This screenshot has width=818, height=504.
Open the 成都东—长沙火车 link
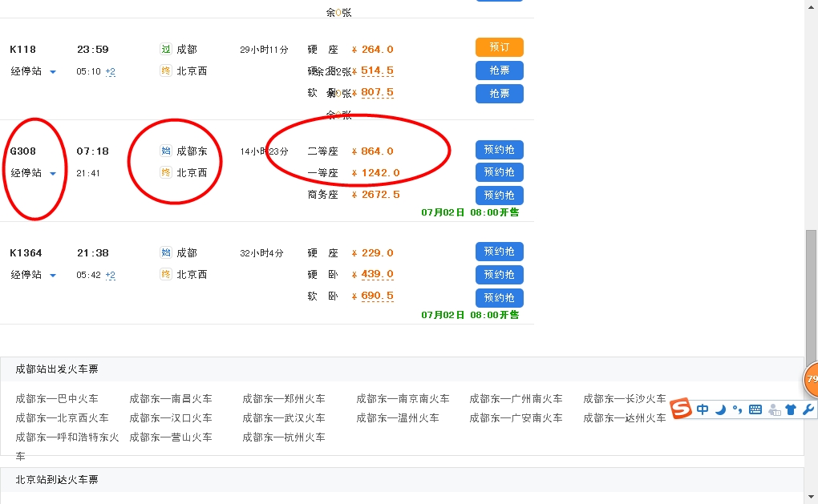point(625,399)
